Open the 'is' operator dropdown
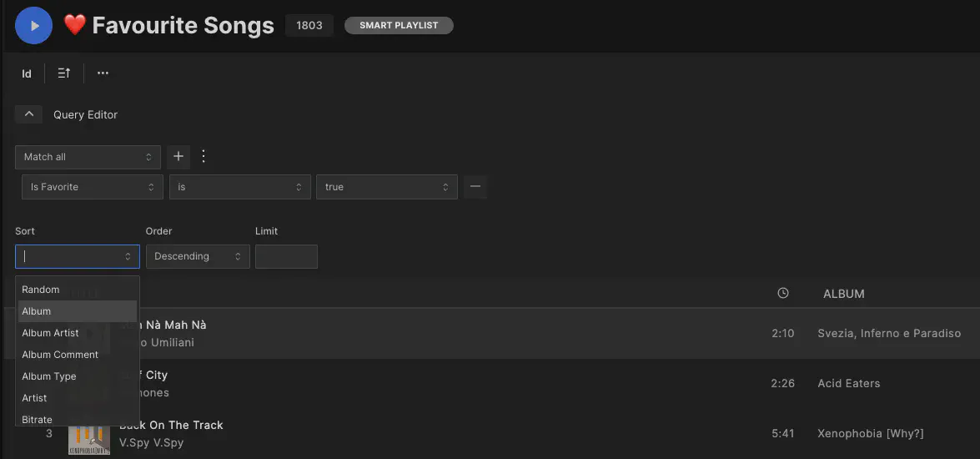The image size is (980, 459). tap(240, 187)
